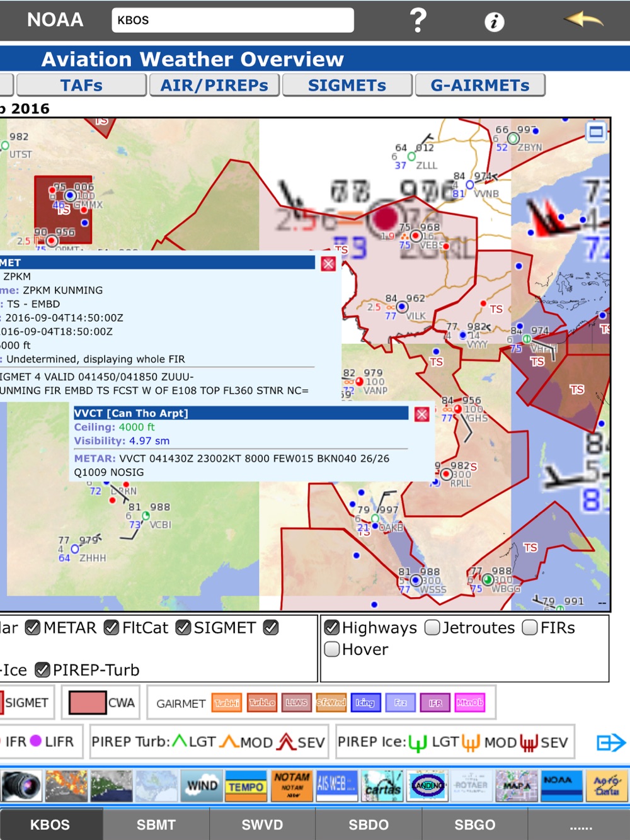This screenshot has height=840, width=630.
Task: Click the map layers icon at the map's top-right corner
Action: coord(596,132)
